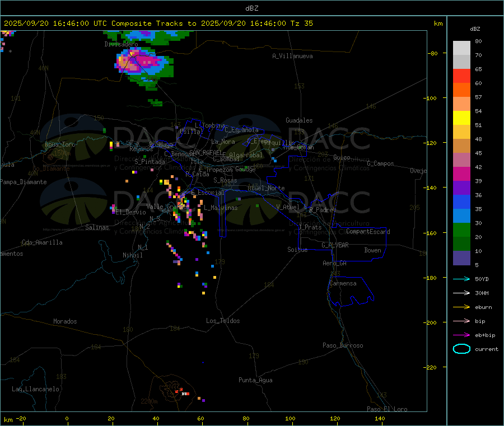
Task: Click the 'La_Nora' map label
Action: pyautogui.click(x=223, y=142)
